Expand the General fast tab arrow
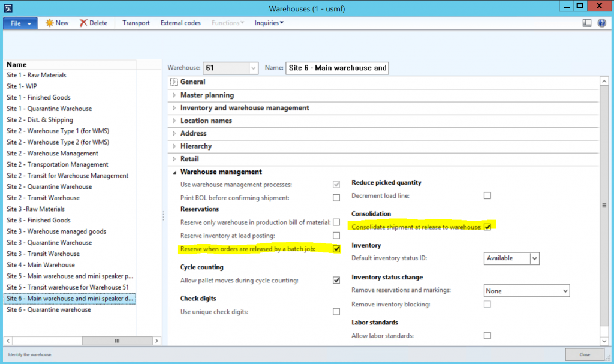Image resolution: width=614 pixels, height=364 pixels. [x=174, y=82]
